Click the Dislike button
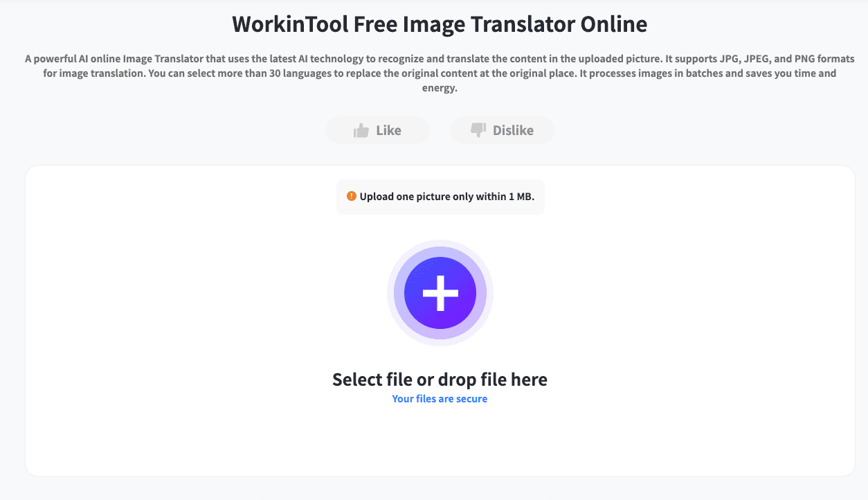Image resolution: width=868 pixels, height=500 pixels. 502,130
